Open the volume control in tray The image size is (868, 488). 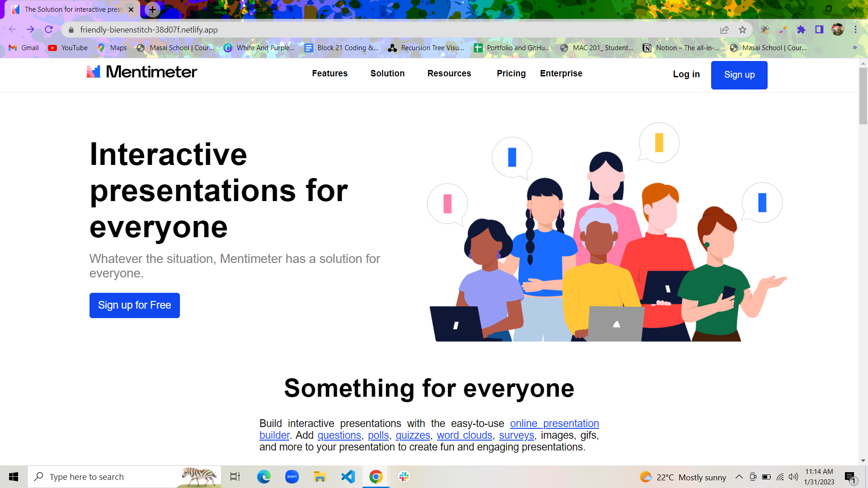[793, 477]
